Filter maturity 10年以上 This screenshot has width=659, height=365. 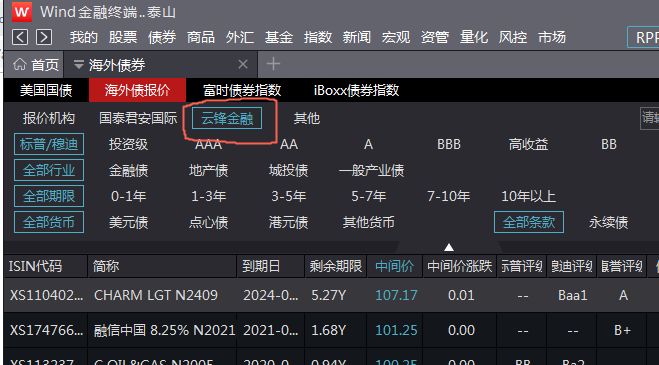click(x=528, y=196)
